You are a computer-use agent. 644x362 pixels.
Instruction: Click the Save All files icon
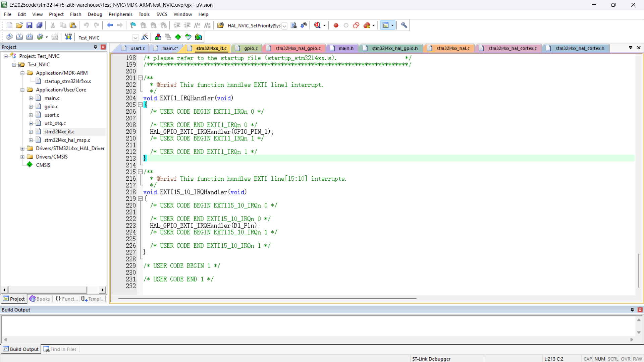(40, 25)
